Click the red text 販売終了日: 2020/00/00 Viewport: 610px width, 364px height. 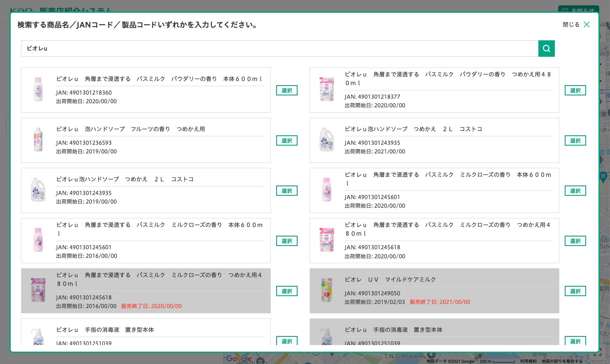151,306
